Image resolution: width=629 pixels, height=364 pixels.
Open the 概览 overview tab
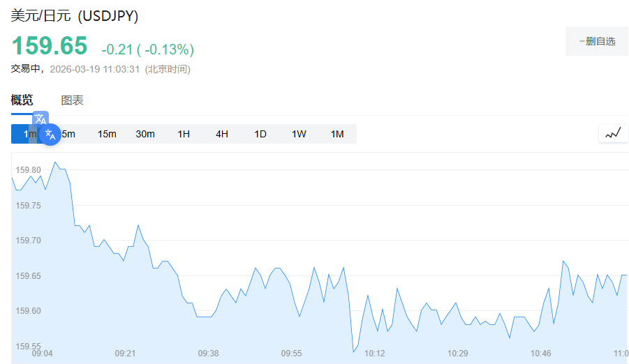coord(22,100)
